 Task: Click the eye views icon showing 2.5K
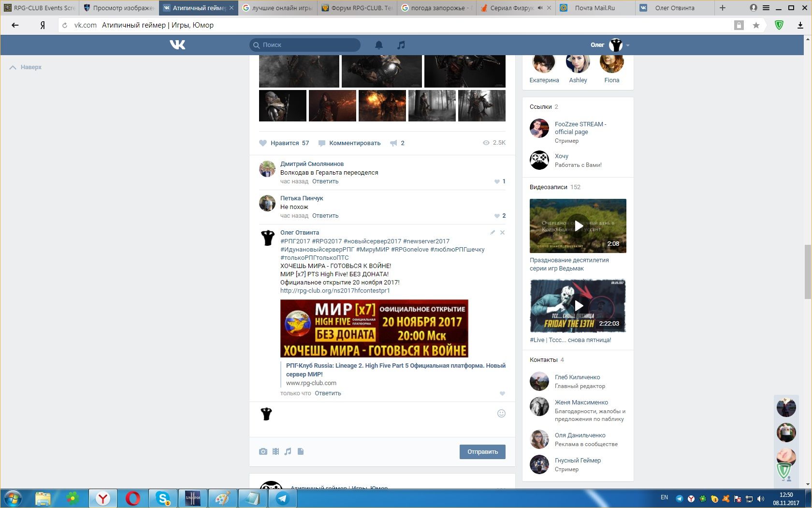(486, 143)
